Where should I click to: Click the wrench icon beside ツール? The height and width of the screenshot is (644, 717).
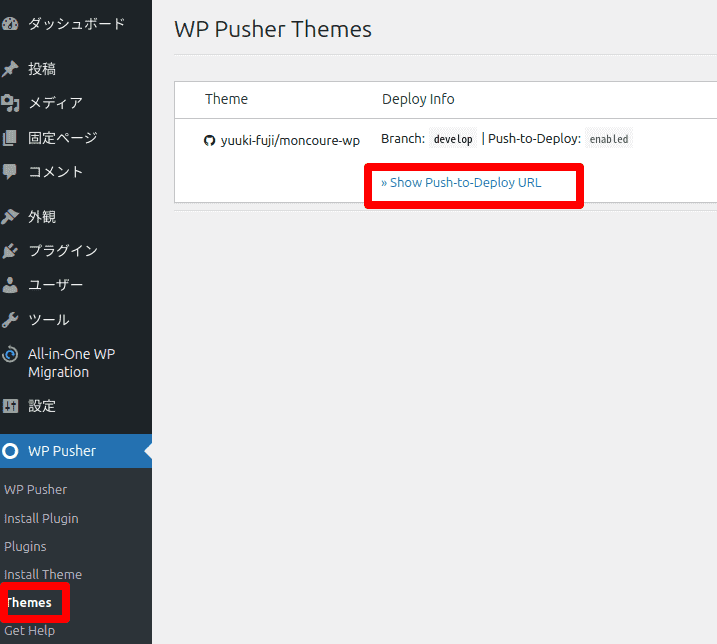[x=10, y=319]
